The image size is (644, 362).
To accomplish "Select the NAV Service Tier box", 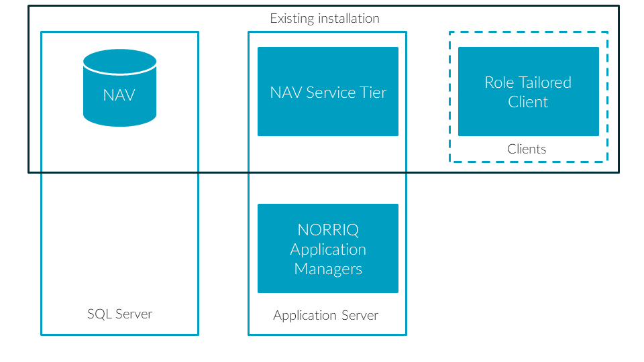I will pos(328,92).
